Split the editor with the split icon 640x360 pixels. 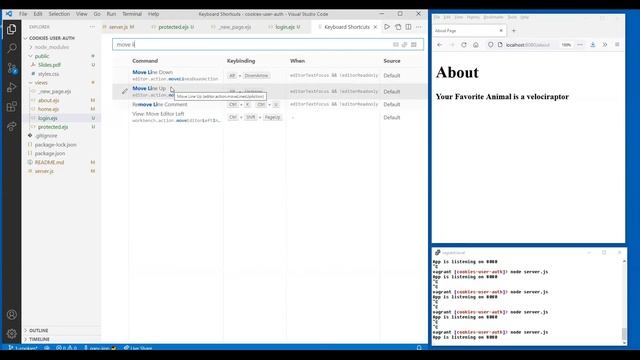[408, 27]
